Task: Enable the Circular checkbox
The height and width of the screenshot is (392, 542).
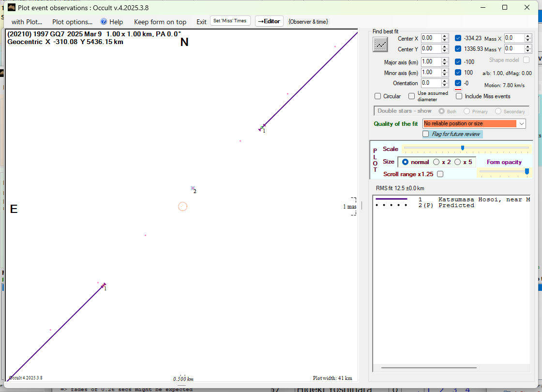Action: point(378,96)
